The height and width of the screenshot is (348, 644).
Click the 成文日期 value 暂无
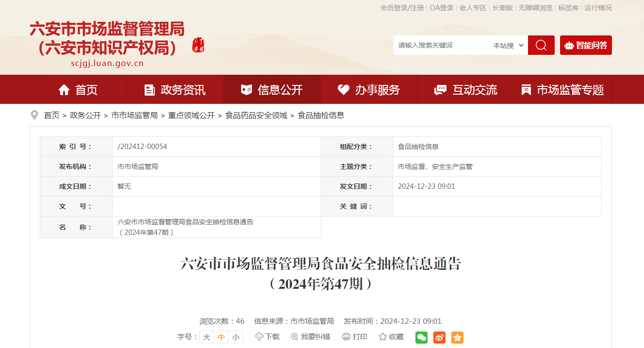pyautogui.click(x=124, y=186)
